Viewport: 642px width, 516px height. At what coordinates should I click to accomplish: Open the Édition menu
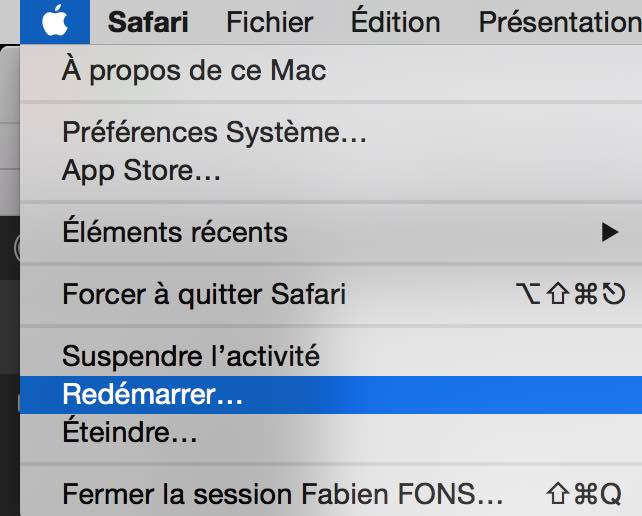tap(395, 21)
